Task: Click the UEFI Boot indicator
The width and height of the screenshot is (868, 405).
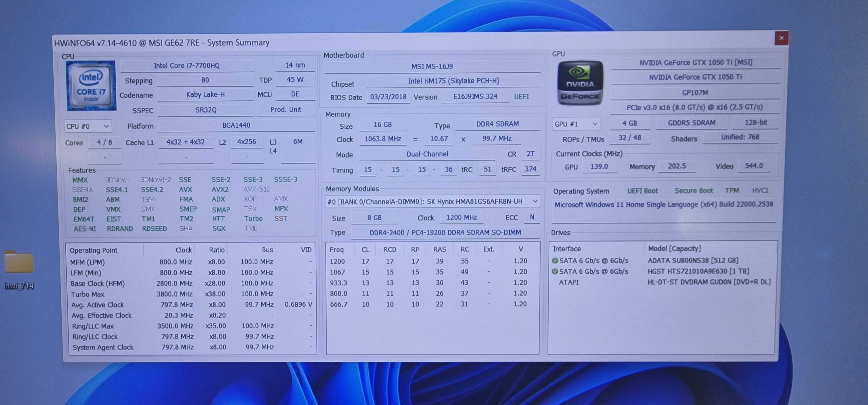Action: pyautogui.click(x=642, y=191)
